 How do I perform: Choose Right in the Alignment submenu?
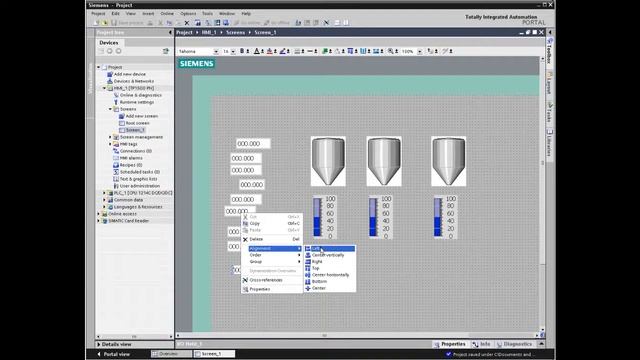(x=329, y=262)
